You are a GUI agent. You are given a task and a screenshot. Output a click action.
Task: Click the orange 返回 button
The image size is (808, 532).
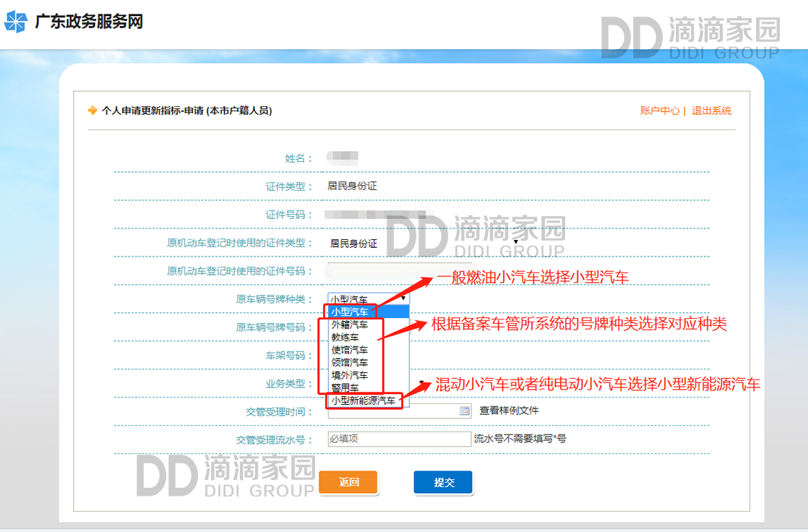348,482
